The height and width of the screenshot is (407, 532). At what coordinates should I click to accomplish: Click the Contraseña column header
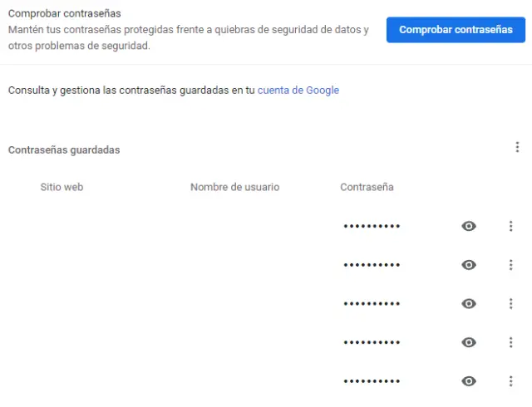[367, 187]
